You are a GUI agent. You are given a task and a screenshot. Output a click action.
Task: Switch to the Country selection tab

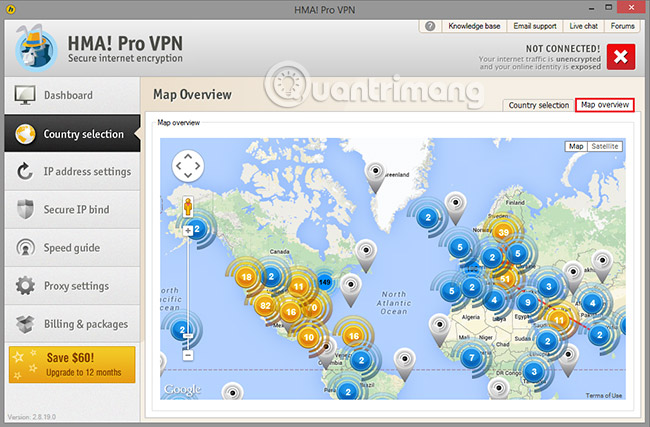538,105
